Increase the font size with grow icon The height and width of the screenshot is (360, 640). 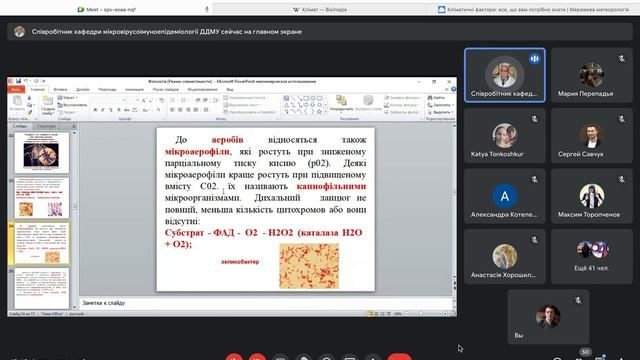[144, 100]
